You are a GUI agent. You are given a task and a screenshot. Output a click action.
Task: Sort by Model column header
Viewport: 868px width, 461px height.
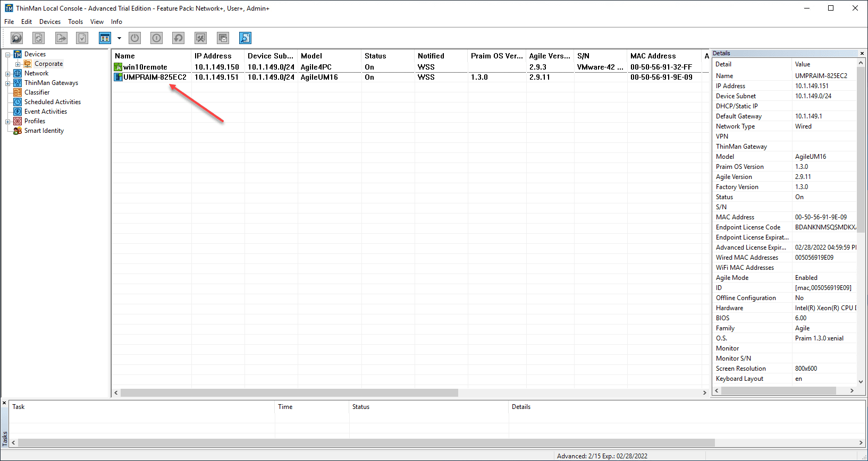click(330, 56)
